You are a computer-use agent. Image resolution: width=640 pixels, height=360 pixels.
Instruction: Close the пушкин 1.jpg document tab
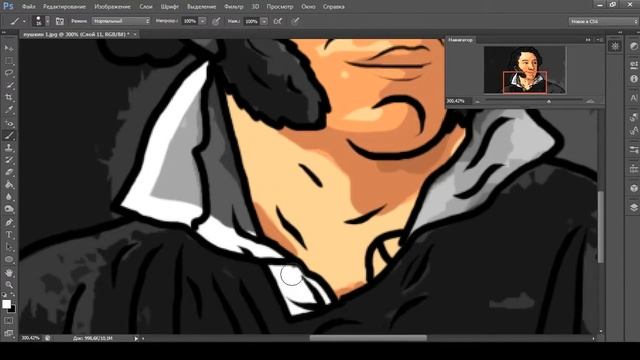point(135,35)
